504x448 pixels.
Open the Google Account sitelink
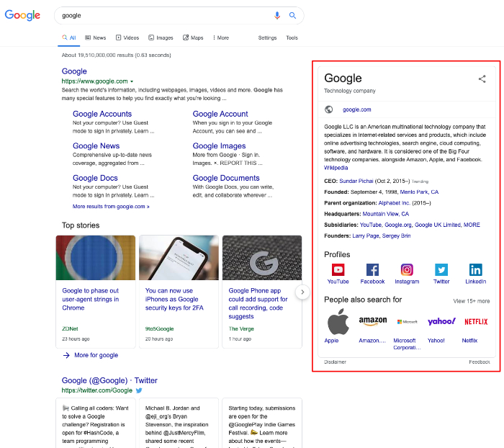220,114
